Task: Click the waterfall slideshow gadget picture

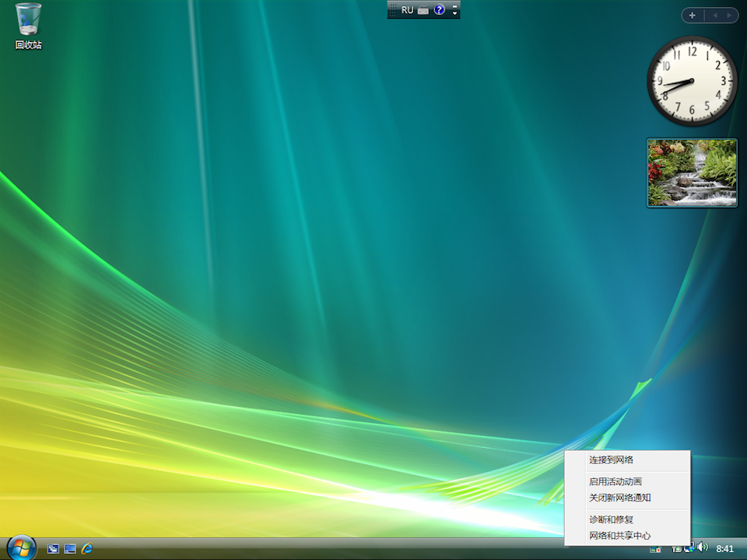Action: pyautogui.click(x=692, y=173)
